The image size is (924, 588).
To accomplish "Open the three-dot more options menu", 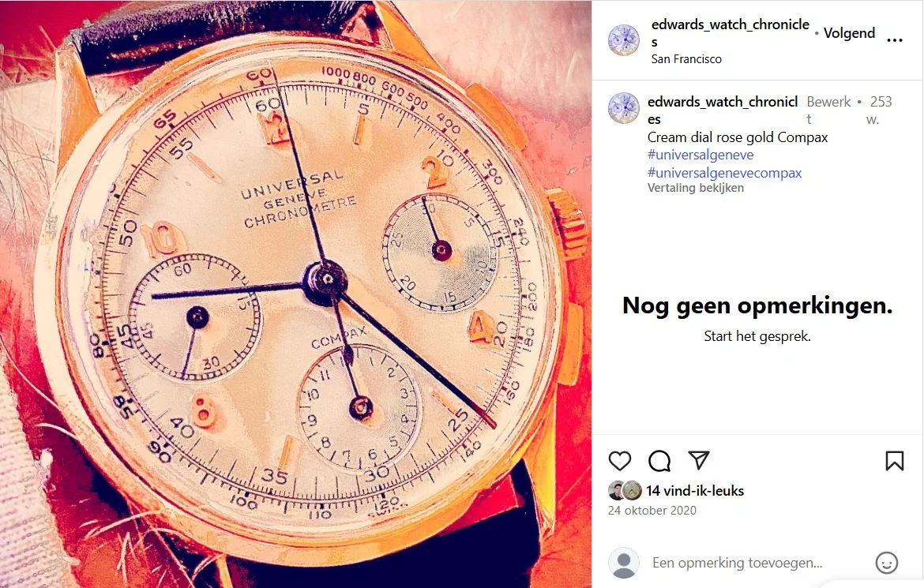I will click(x=895, y=40).
